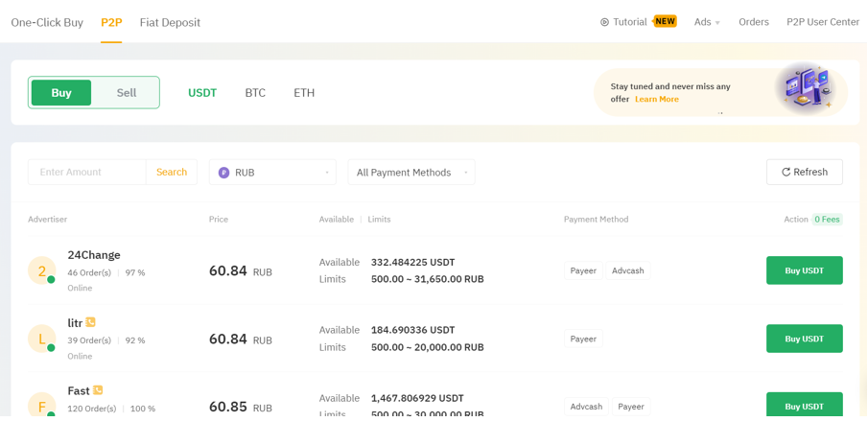
Task: Click the verified badge next to litr
Action: [x=90, y=322]
